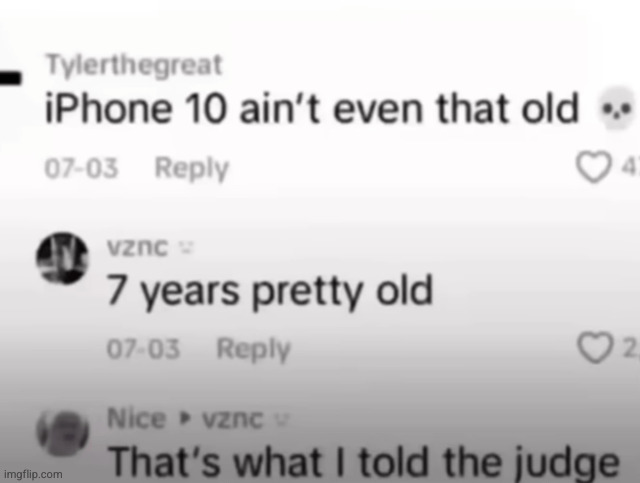Click the vznc mention in Nice's reply header
Image resolution: width=640 pixels, height=483 pixels.
233,419
